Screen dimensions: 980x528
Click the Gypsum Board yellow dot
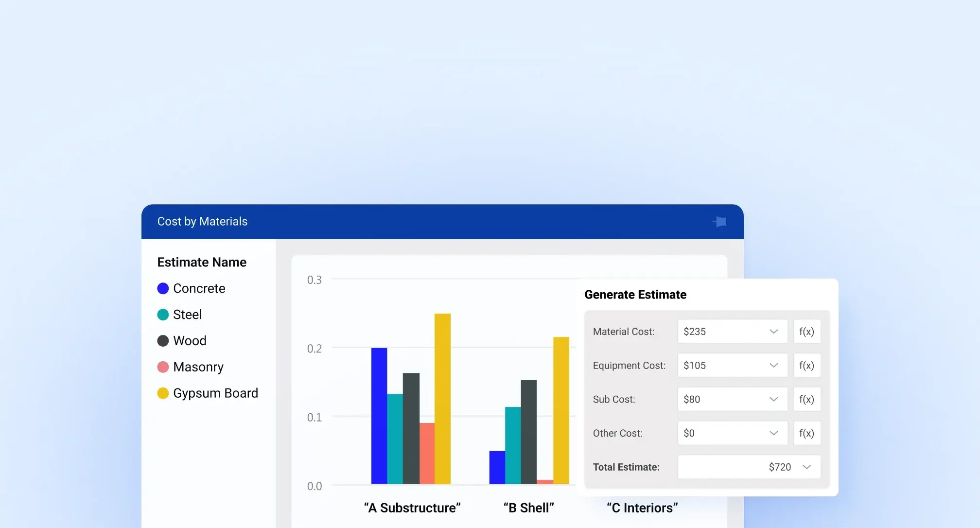pyautogui.click(x=163, y=393)
